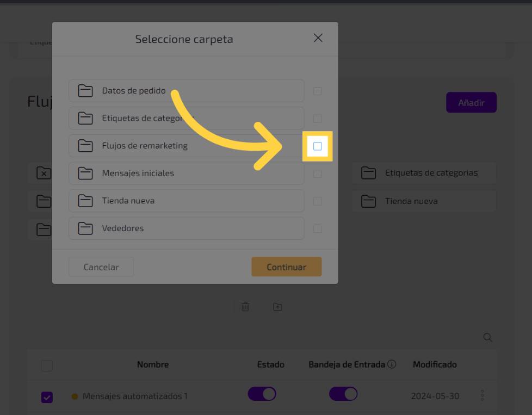Check the Flujos de remarketing folder checkbox
This screenshot has width=532, height=415.
pyautogui.click(x=318, y=146)
